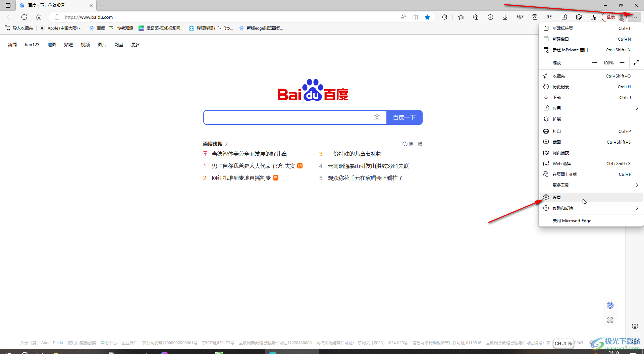Click the QR code icon on page
Screen dimensions: 644x354
tap(610, 320)
